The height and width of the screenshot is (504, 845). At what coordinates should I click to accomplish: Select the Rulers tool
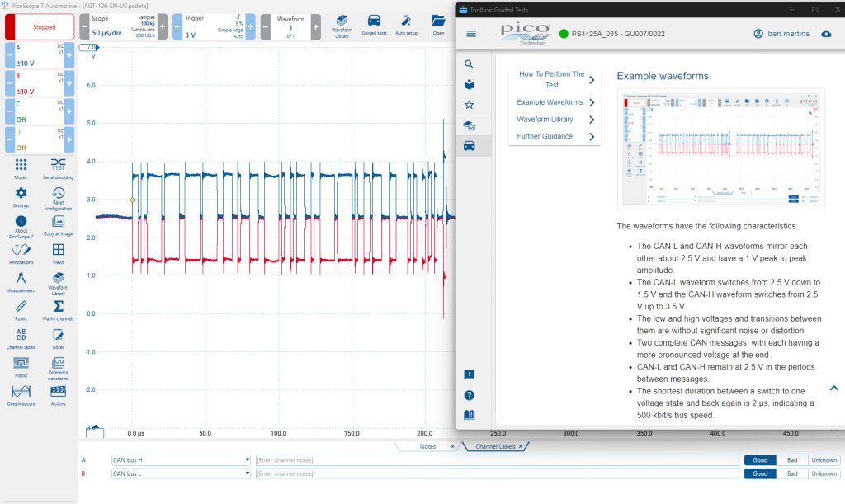(x=21, y=311)
